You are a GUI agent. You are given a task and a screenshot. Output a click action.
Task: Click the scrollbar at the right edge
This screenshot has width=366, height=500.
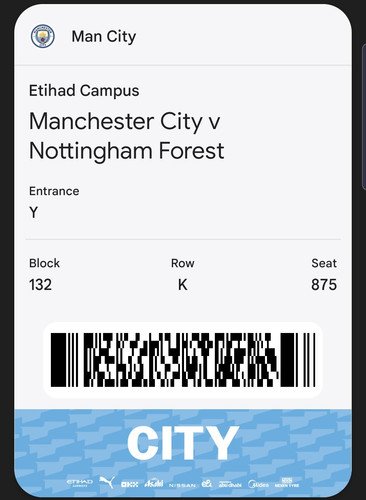point(364,117)
